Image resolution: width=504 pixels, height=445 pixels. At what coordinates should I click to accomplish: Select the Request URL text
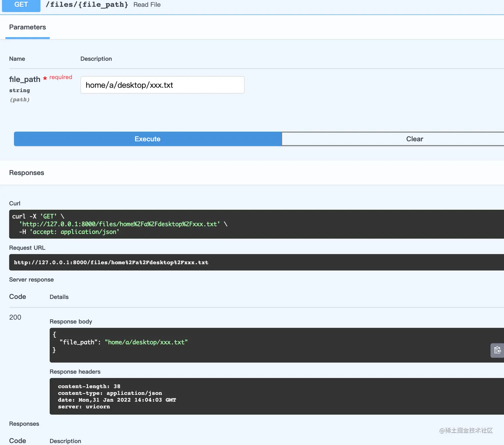pyautogui.click(x=111, y=262)
